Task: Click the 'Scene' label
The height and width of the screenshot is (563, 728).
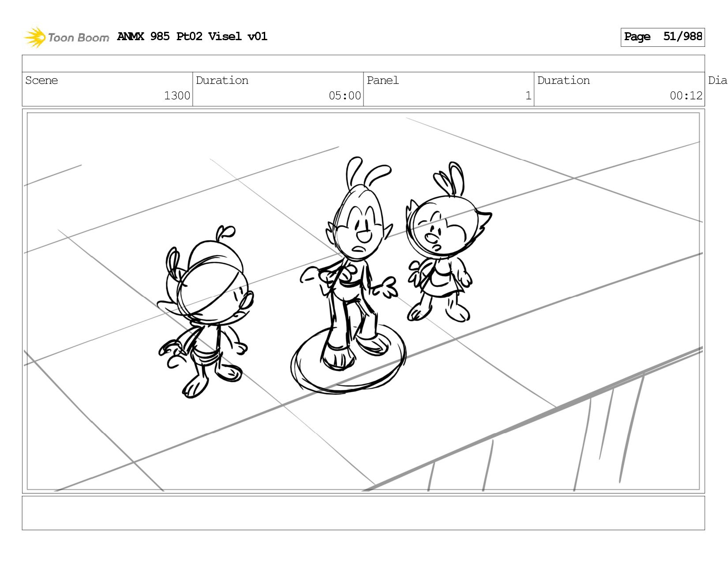Action: [x=41, y=80]
